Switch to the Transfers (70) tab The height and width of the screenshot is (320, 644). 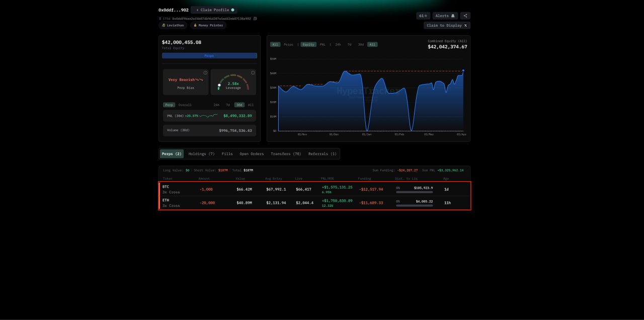[x=286, y=154]
